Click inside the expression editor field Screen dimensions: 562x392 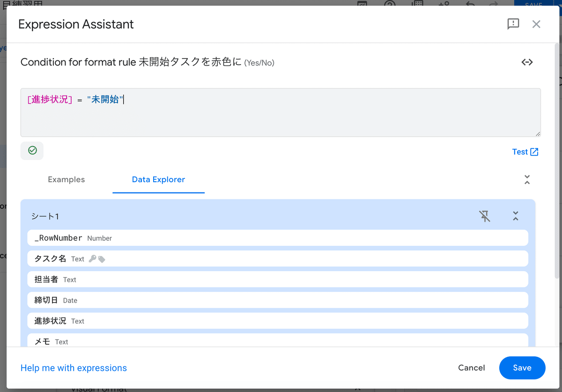coord(280,112)
